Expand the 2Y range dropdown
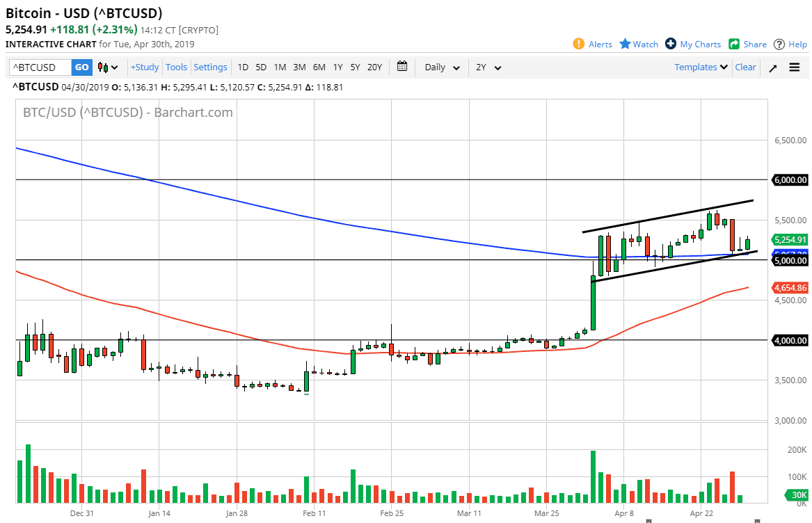This screenshot has width=812, height=523. (x=488, y=67)
